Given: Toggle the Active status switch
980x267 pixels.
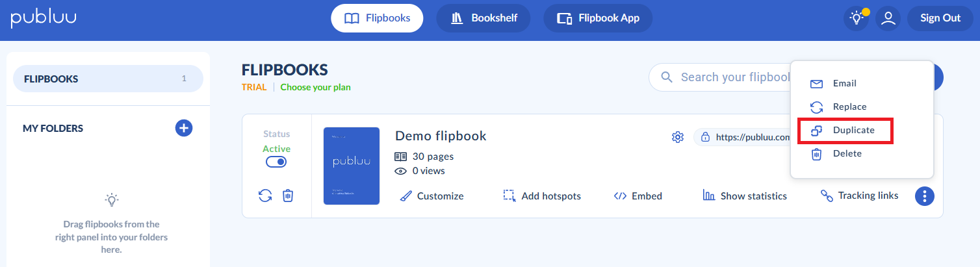Looking at the screenshot, I should pos(276,162).
